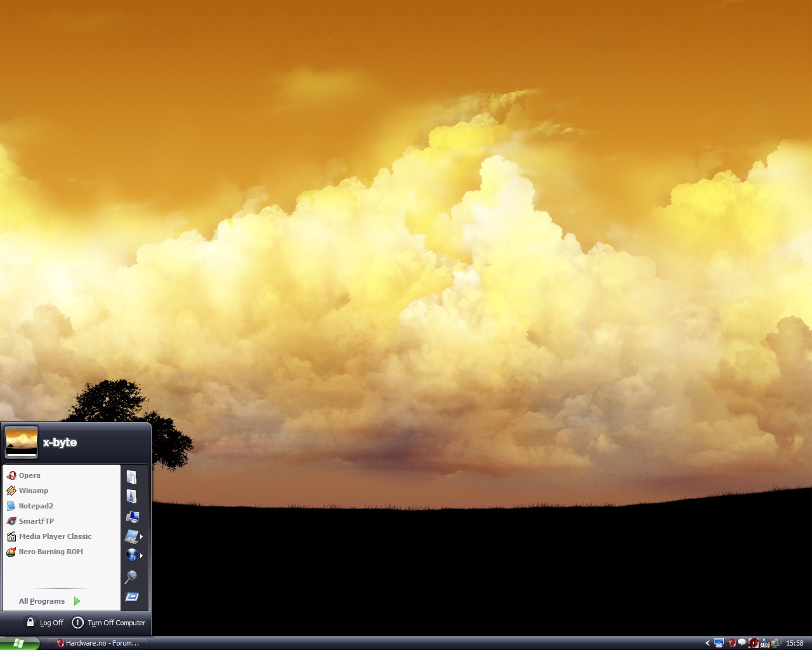This screenshot has height=650, width=812.
Task: Click the Log Off button
Action: (x=45, y=623)
